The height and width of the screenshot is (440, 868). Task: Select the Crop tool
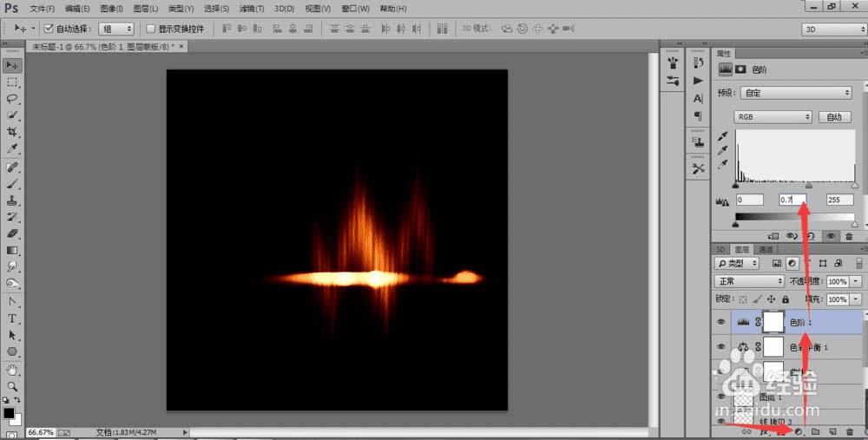(x=11, y=132)
